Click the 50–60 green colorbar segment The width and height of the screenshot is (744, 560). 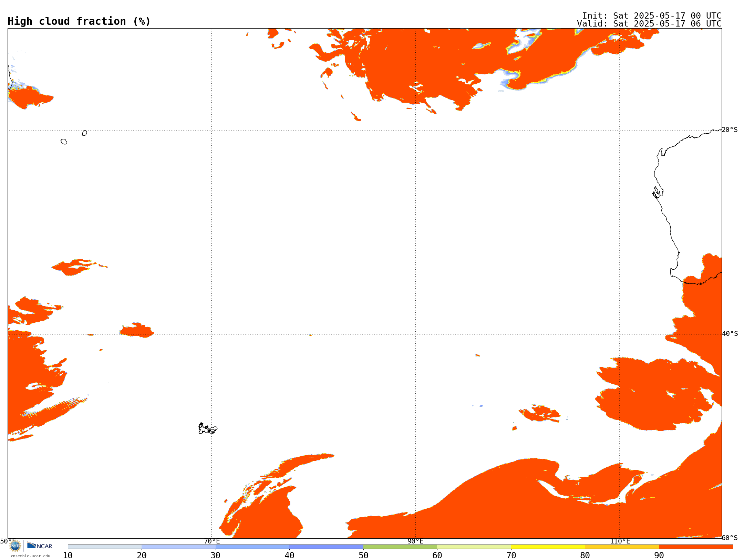400,547
